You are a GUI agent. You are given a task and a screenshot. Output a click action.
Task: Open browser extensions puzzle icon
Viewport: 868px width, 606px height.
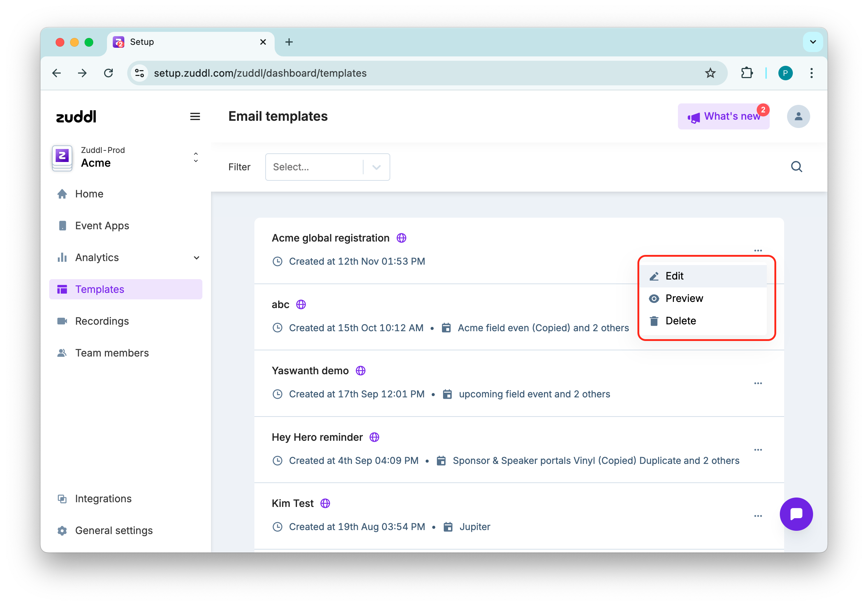pyautogui.click(x=747, y=73)
